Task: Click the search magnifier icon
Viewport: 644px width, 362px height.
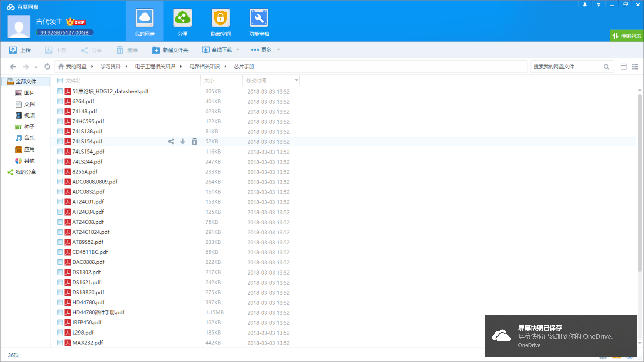Action: (x=606, y=67)
